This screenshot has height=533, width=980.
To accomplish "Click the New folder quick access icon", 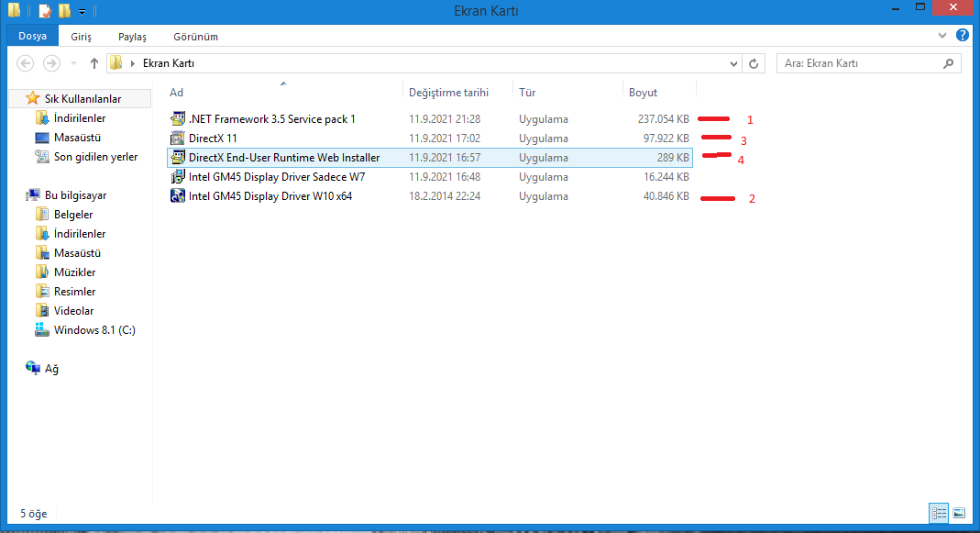I will point(64,11).
